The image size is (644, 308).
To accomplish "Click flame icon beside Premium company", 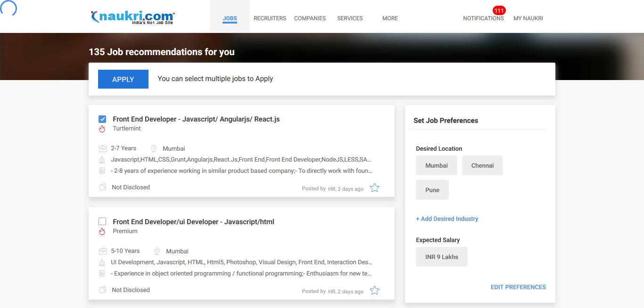I will click(x=102, y=231).
